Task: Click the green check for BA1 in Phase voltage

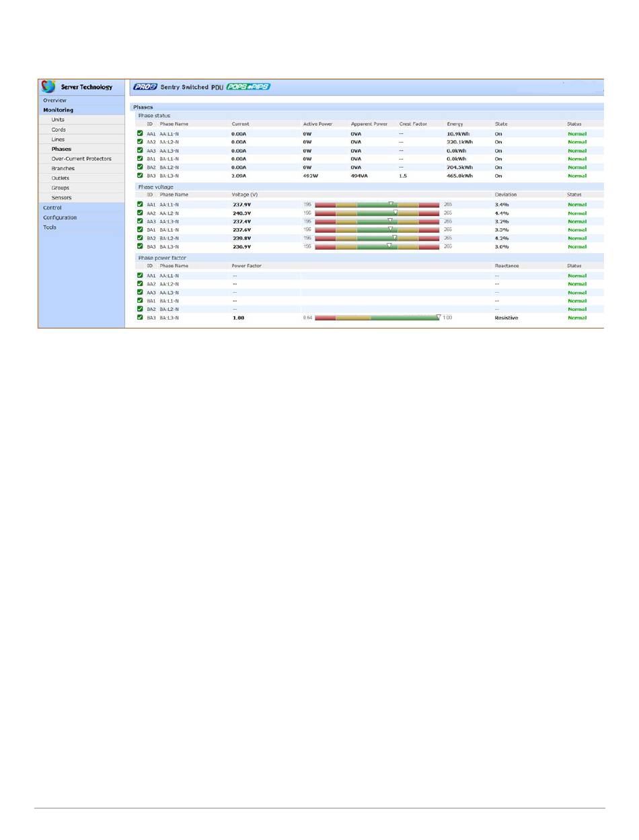Action: tap(140, 230)
